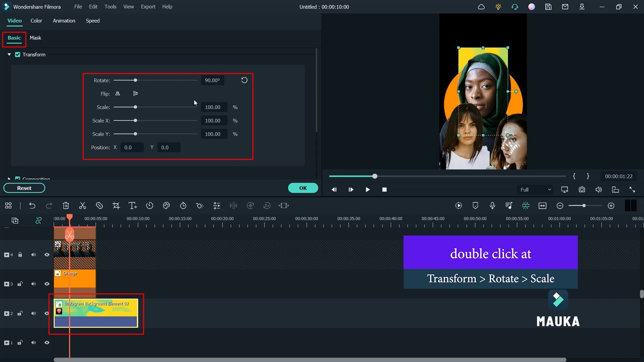Click the preview progress scrubber handle
The height and width of the screenshot is (362, 644).
coord(375,176)
